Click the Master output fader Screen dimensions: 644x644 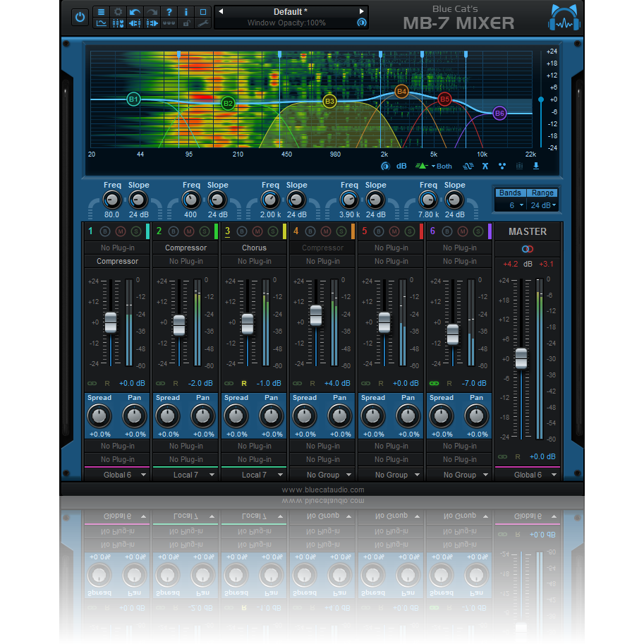coord(521,359)
